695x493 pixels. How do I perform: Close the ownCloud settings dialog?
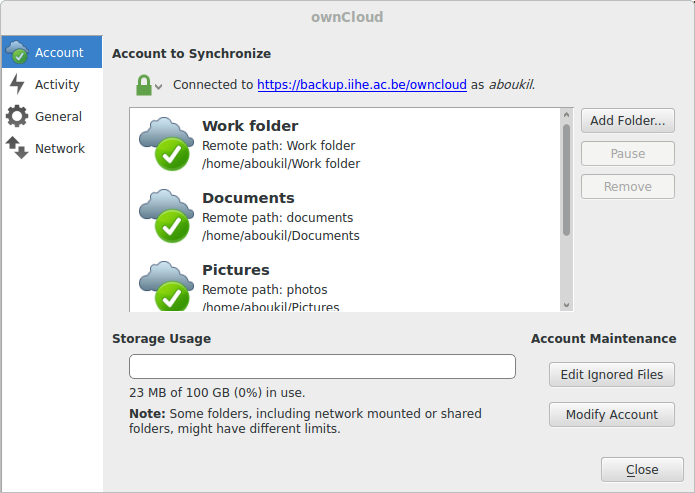click(641, 470)
